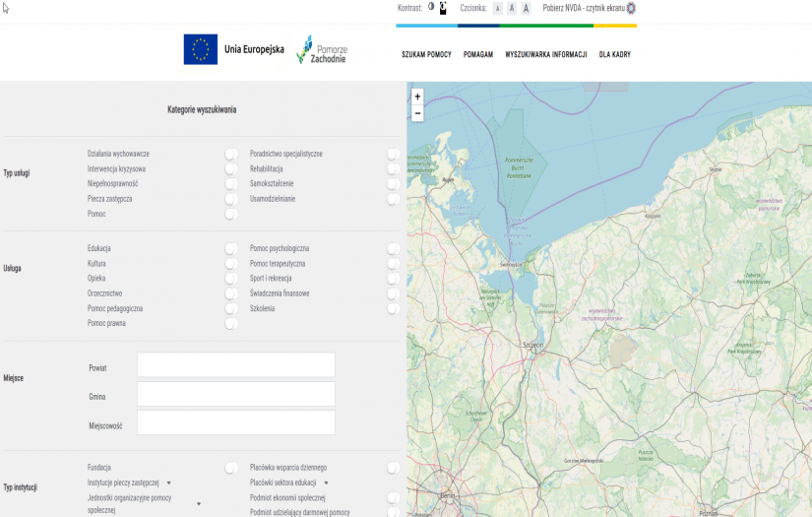Click the Powiat input field
This screenshot has width=812, height=517.
coord(236,365)
